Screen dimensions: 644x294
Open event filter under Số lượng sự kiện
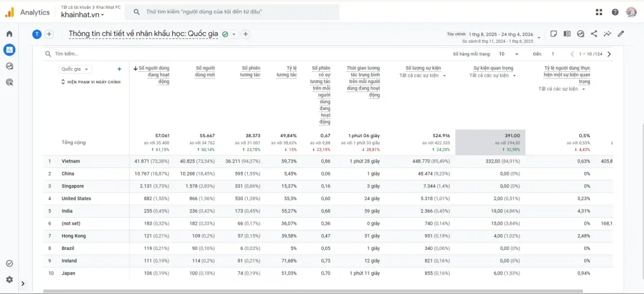pyautogui.click(x=423, y=76)
